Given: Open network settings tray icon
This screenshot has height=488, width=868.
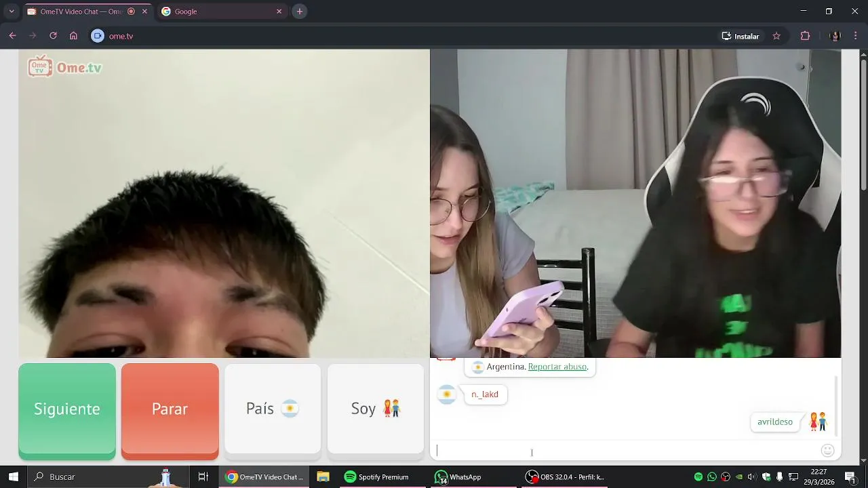Looking at the screenshot, I should 793,477.
